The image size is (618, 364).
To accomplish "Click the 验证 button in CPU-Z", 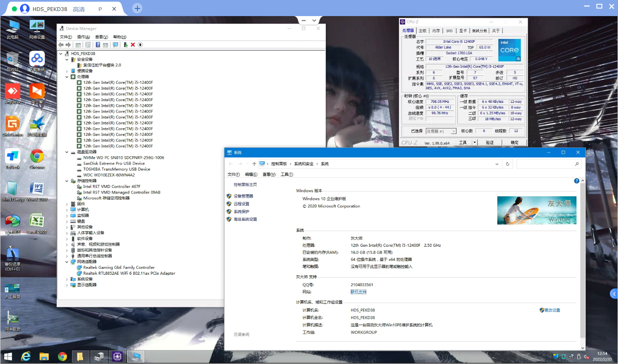I will pyautogui.click(x=490, y=143).
